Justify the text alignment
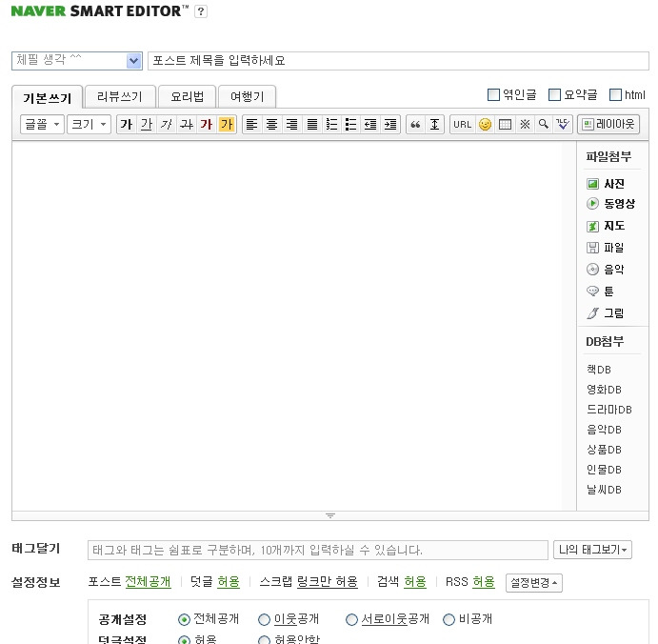Viewport: 658px width, 644px height. 311,124
